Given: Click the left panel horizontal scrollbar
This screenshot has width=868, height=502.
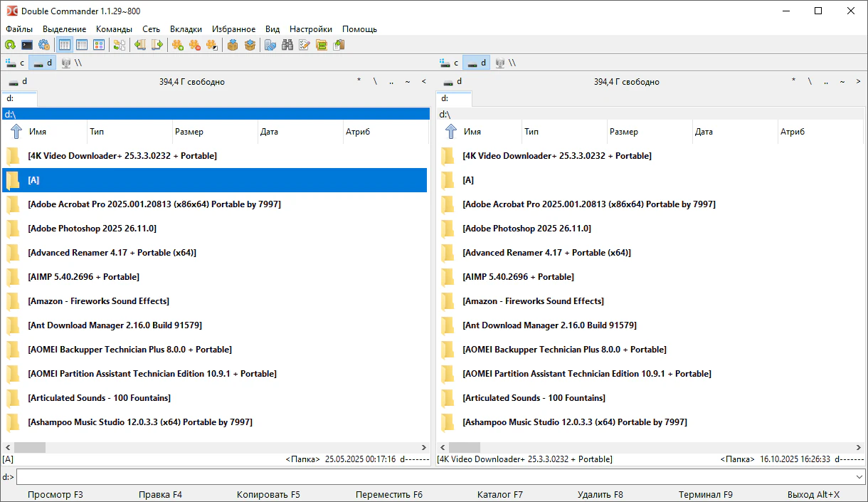Looking at the screenshot, I should (213, 447).
